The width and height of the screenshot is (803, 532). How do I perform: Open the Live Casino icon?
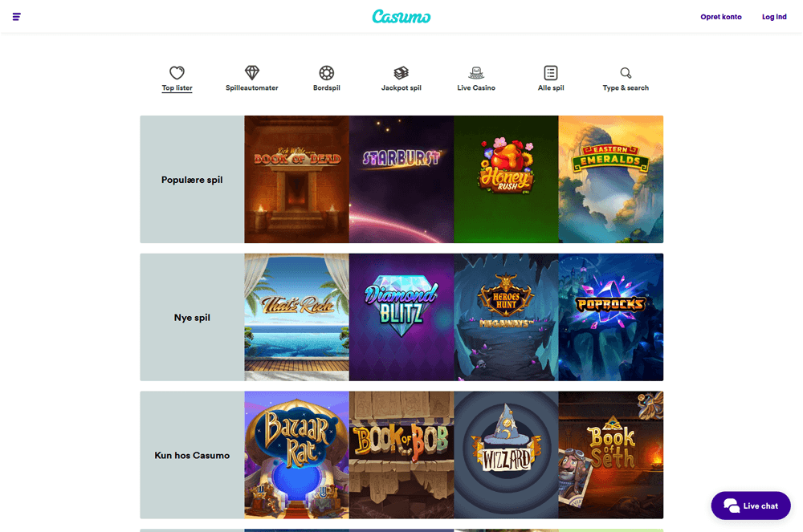click(475, 73)
